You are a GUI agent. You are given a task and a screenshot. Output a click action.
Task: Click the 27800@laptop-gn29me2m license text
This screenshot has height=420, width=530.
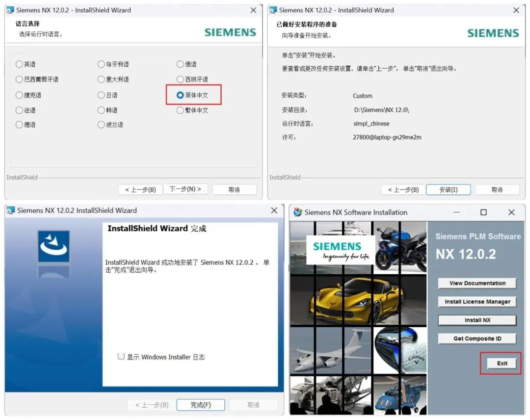(x=387, y=137)
